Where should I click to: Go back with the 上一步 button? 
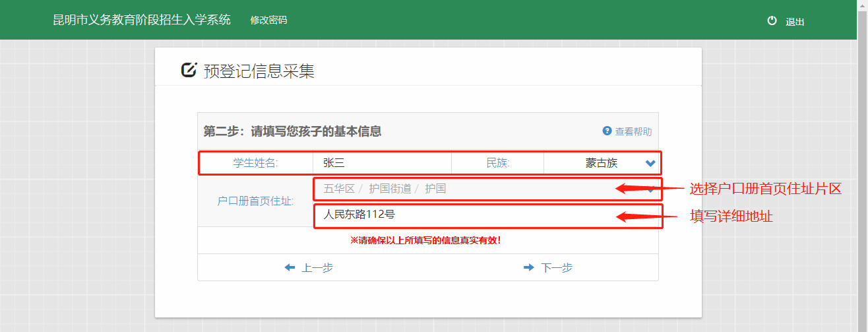(x=317, y=267)
